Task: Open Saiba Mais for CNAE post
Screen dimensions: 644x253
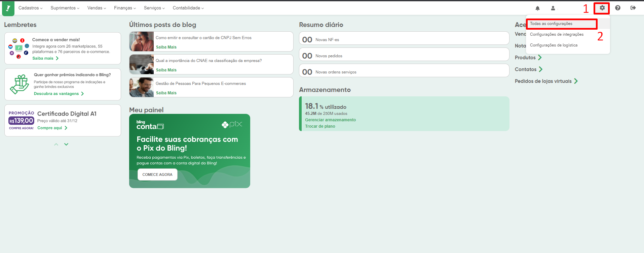Action: (166, 70)
